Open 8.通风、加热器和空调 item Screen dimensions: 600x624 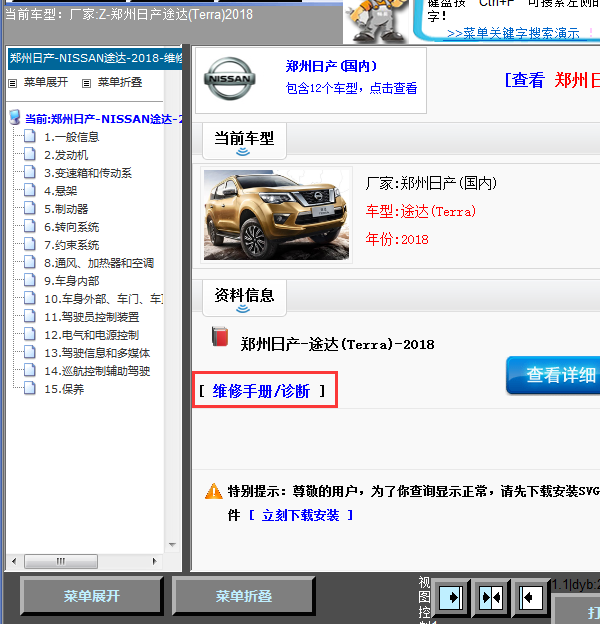point(99,263)
